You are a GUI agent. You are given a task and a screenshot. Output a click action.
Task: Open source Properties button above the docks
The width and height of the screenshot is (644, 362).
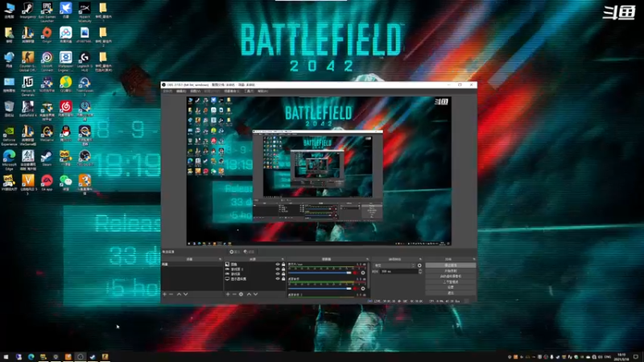(235, 252)
